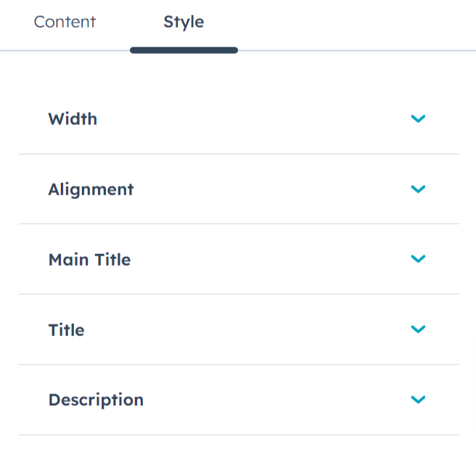Click the chevron icon beside Main Title

click(x=418, y=259)
